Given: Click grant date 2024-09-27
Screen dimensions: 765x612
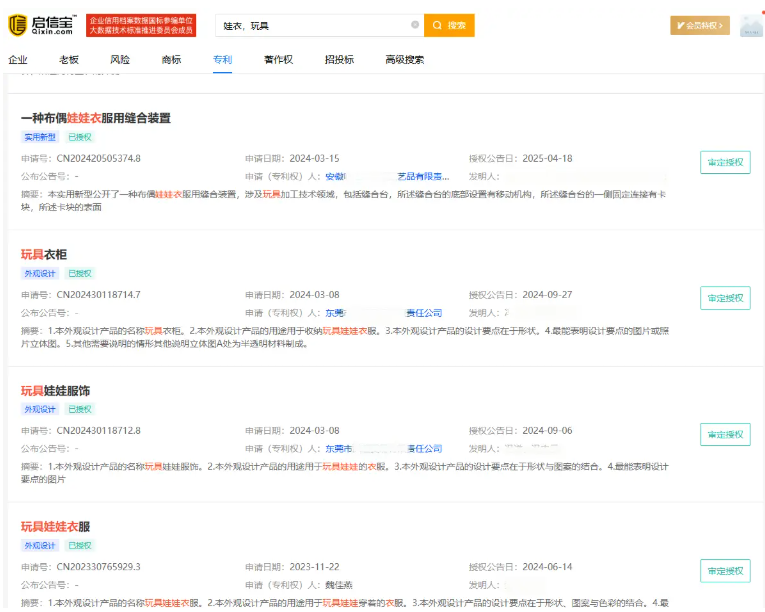Looking at the screenshot, I should coord(547,295).
